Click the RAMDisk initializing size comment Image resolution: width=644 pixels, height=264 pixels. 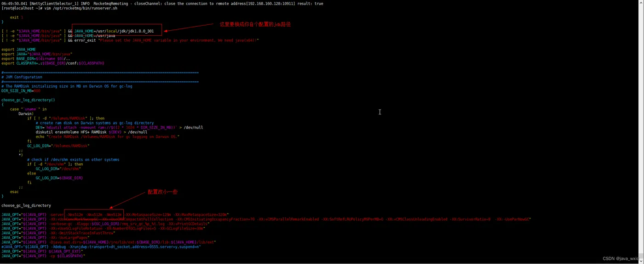(67, 86)
